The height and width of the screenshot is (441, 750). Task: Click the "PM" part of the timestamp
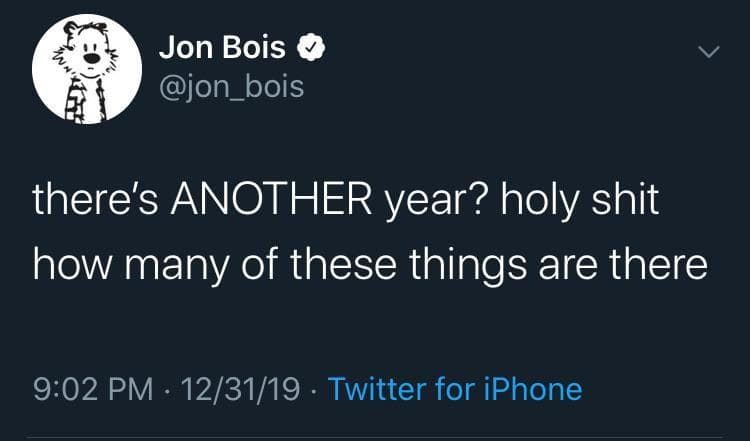click(134, 388)
